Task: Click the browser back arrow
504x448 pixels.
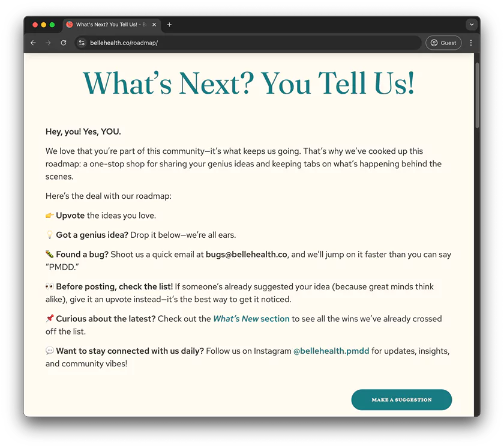Action: [x=33, y=43]
